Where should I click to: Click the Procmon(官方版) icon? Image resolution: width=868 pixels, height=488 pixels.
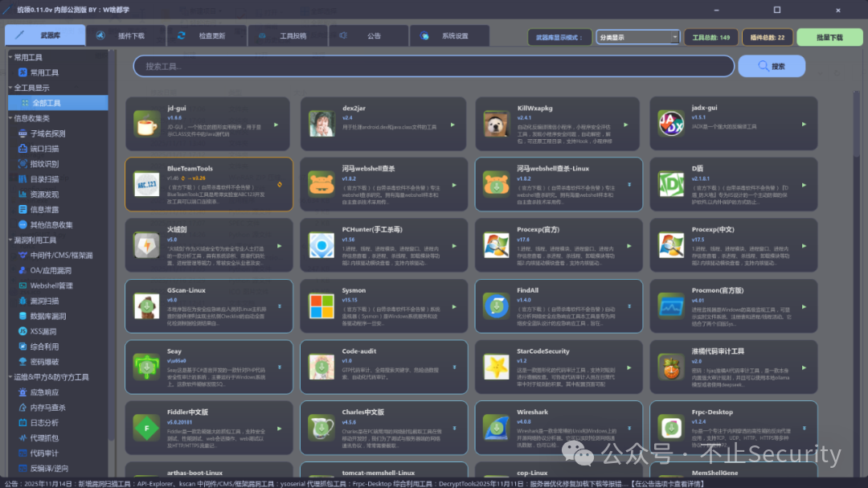pos(671,306)
